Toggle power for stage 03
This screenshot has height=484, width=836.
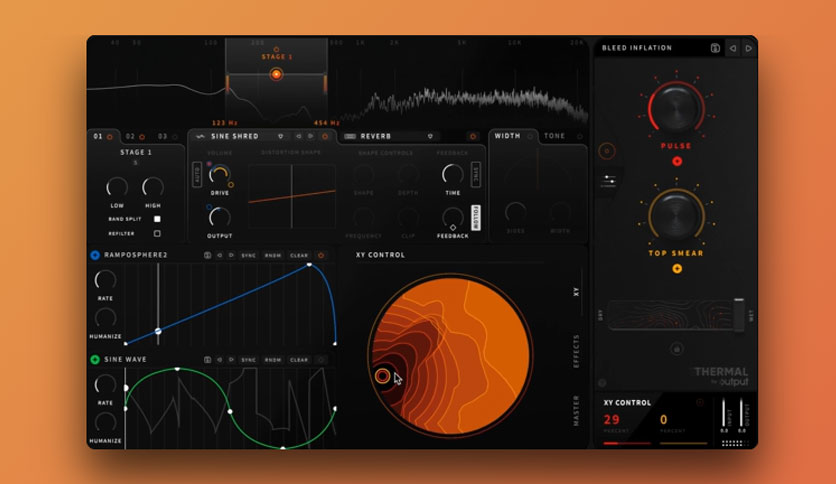click(x=174, y=137)
